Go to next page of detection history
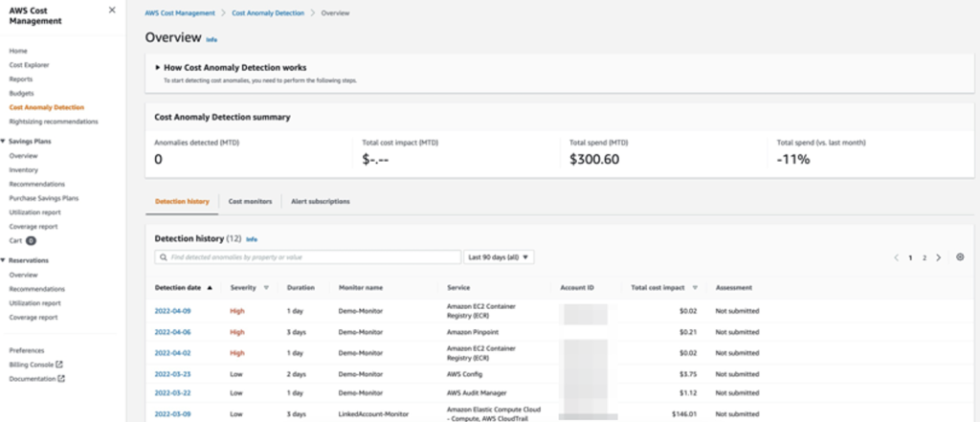 [938, 257]
